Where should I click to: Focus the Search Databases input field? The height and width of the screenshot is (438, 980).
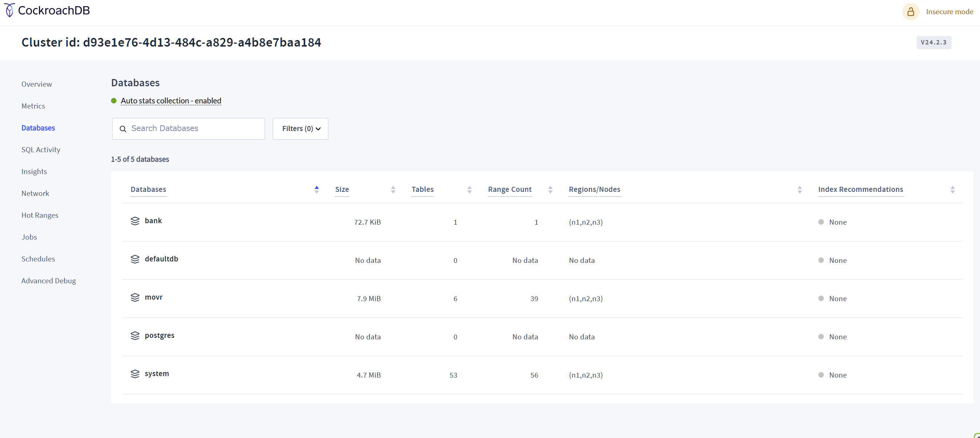188,129
